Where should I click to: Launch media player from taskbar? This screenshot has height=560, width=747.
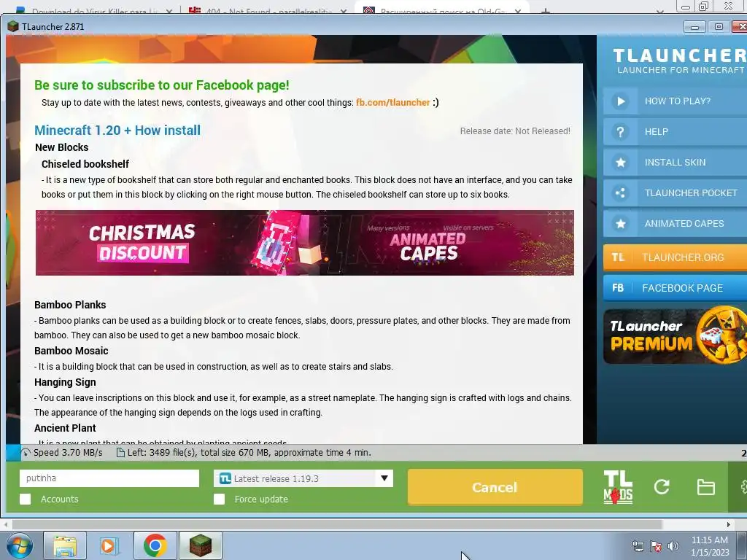109,545
